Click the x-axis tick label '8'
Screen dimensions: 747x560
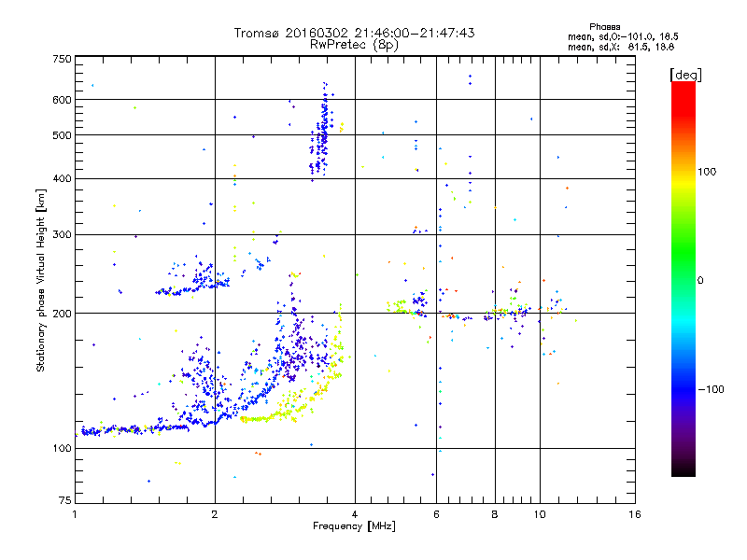[495, 514]
